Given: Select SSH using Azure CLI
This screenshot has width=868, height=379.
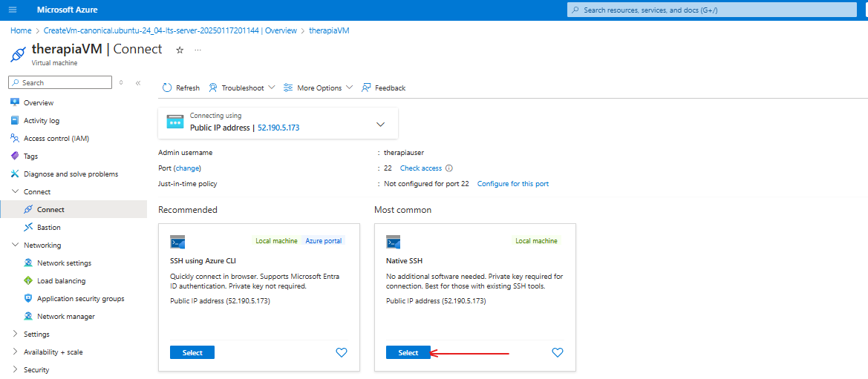Looking at the screenshot, I should [192, 352].
